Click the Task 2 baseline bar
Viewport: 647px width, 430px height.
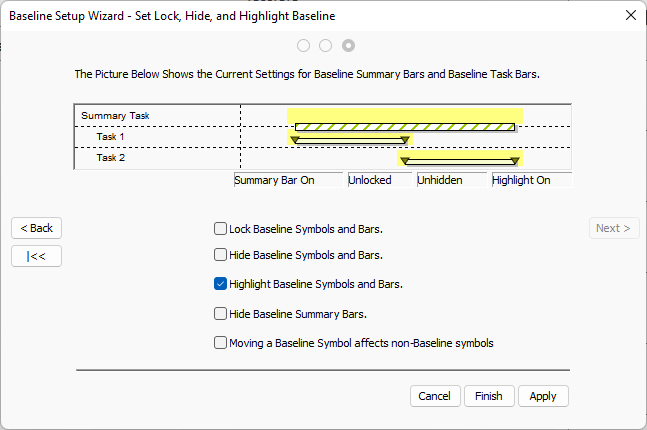[x=460, y=160]
